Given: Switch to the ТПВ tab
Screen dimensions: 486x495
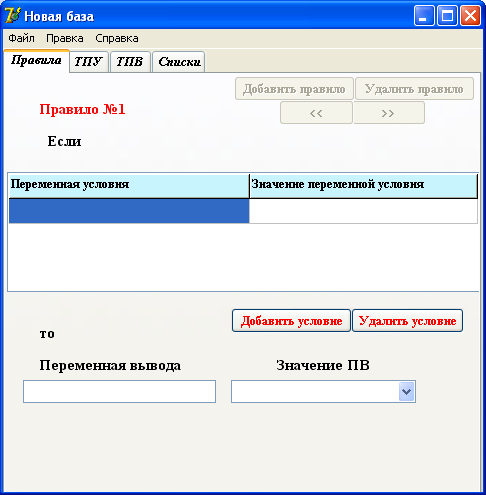Looking at the screenshot, I should (130, 62).
